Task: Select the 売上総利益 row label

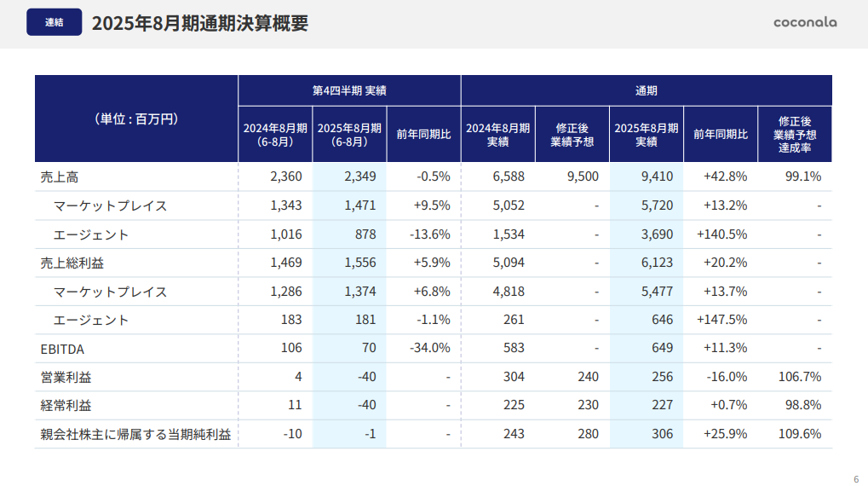Action: click(x=72, y=263)
